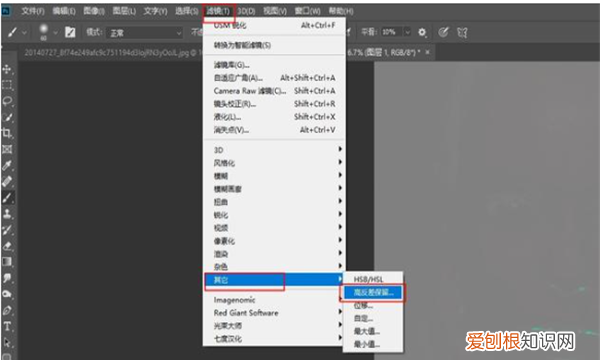Select the Dodge tool
Viewport: 600px width, 360px height.
click(7, 294)
